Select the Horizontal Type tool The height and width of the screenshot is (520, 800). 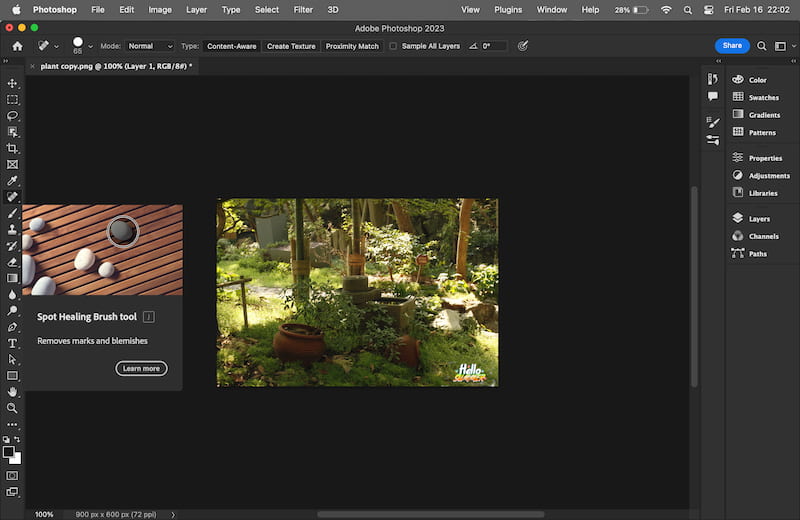coord(12,343)
